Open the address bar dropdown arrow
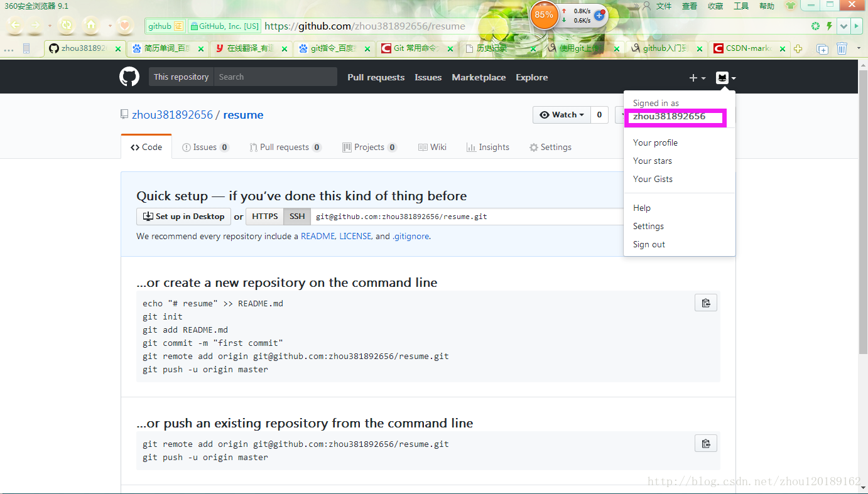Screen dimensions: 868x494 843,26
